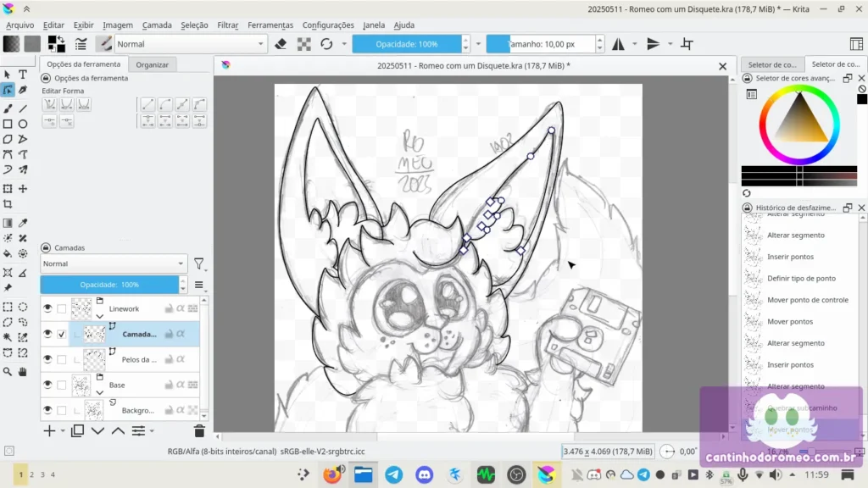Open the layer filter funnel menu
This screenshot has height=488, width=868.
pyautogui.click(x=199, y=264)
